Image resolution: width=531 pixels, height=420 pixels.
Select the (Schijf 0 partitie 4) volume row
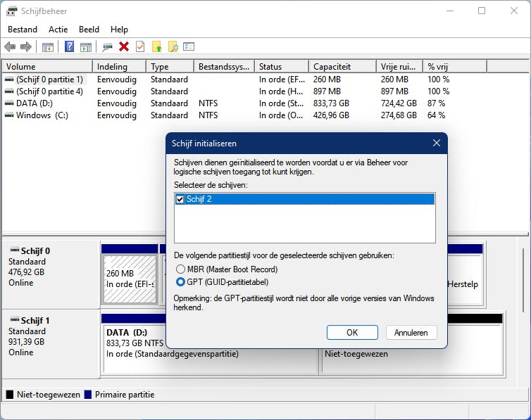[x=49, y=91]
